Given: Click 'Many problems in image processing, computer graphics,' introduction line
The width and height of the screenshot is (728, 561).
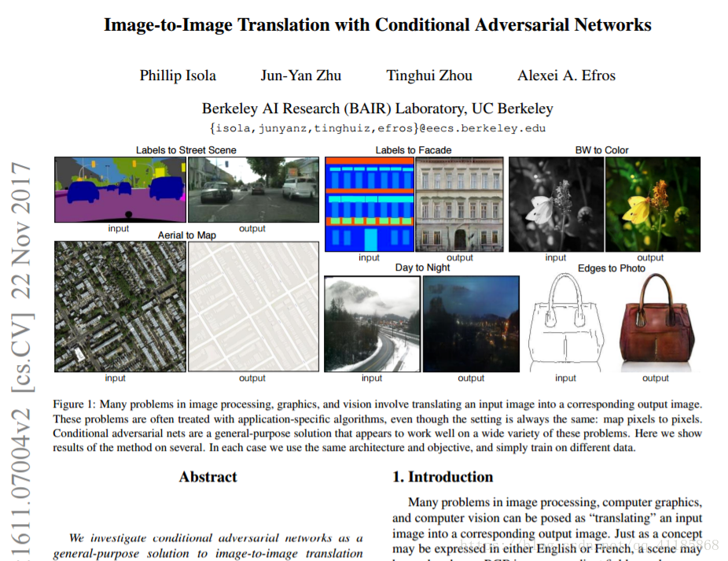Looking at the screenshot, I should tap(555, 503).
